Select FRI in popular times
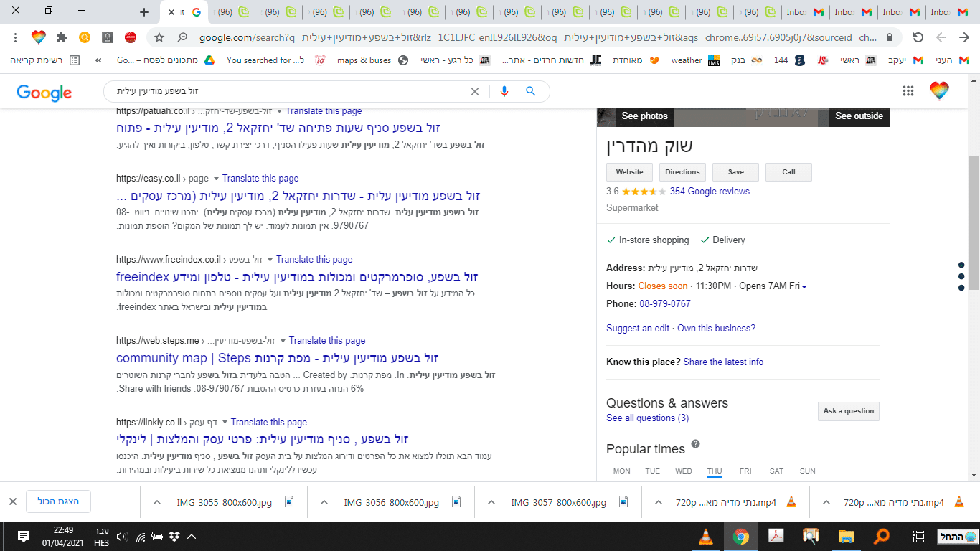Image resolution: width=980 pixels, height=551 pixels. point(745,471)
